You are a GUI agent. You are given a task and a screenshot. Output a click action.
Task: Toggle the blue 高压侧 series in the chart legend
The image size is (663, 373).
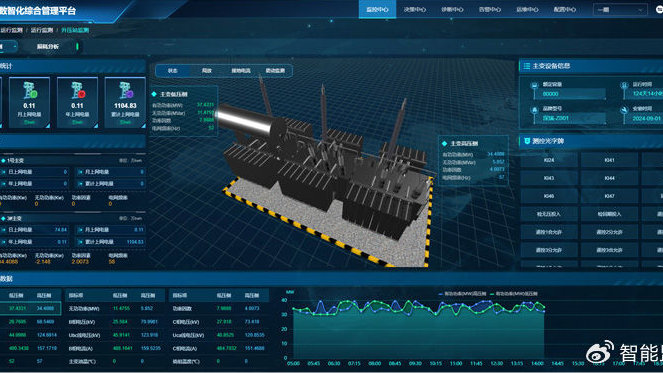pyautogui.click(x=462, y=293)
